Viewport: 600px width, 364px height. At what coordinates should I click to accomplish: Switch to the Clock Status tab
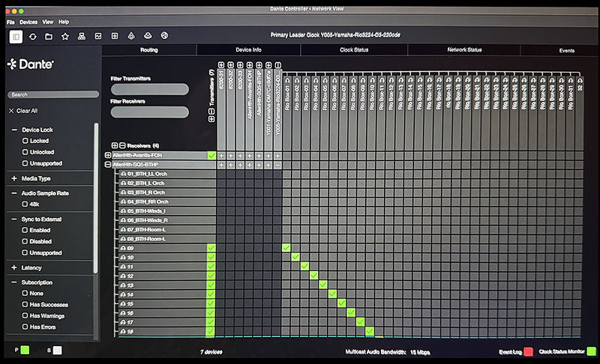tap(354, 49)
